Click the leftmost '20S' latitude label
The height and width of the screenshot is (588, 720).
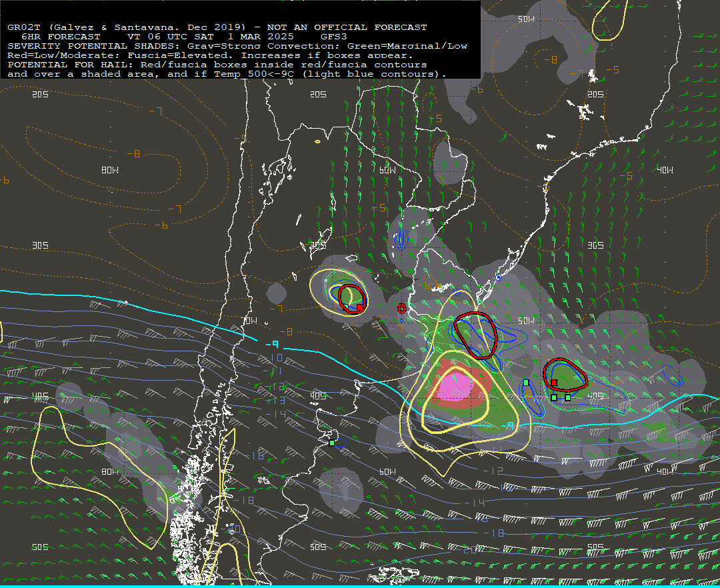pos(41,94)
